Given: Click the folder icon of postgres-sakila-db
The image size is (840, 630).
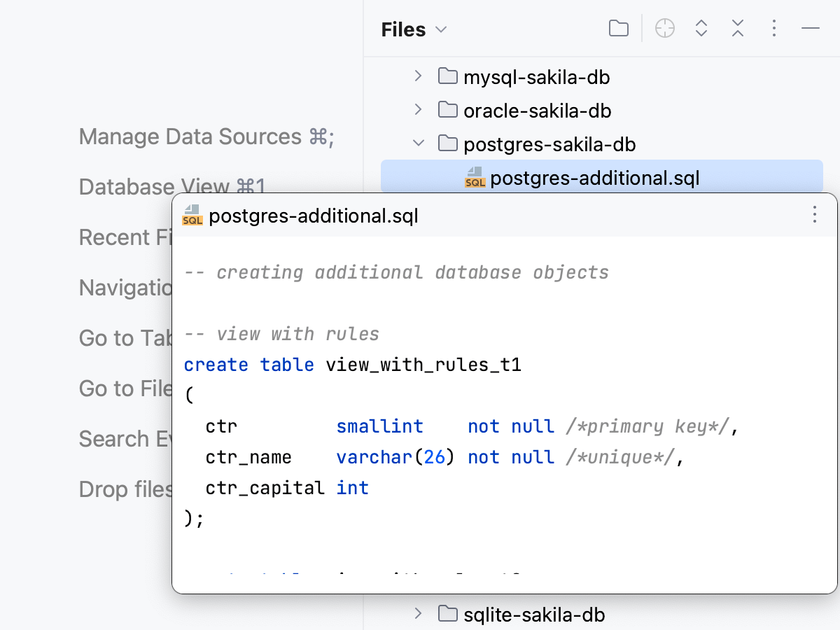Looking at the screenshot, I should tap(447, 144).
